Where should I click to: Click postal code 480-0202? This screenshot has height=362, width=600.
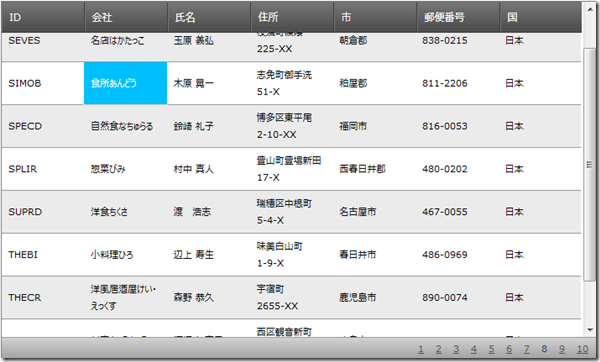pyautogui.click(x=445, y=169)
